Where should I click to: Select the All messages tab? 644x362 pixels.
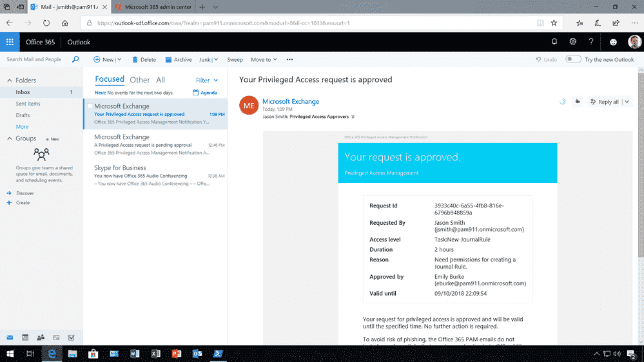(x=161, y=80)
